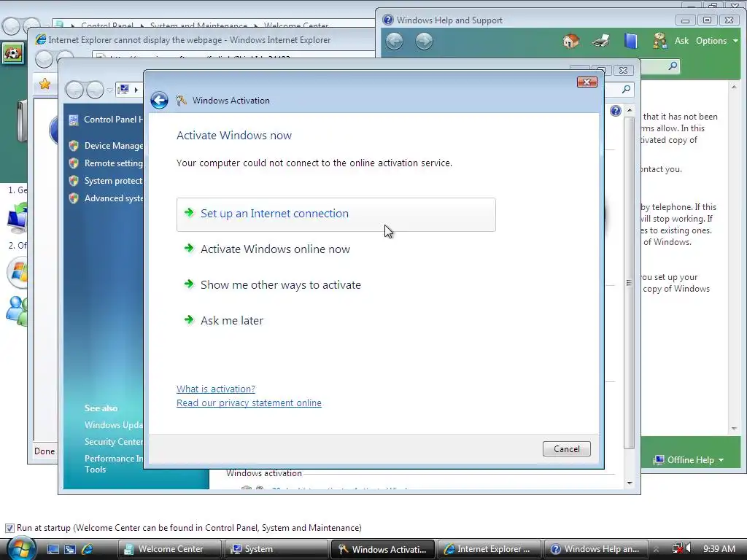Open Options dropdown in Help and Support
This screenshot has width=747, height=560.
coord(717,41)
